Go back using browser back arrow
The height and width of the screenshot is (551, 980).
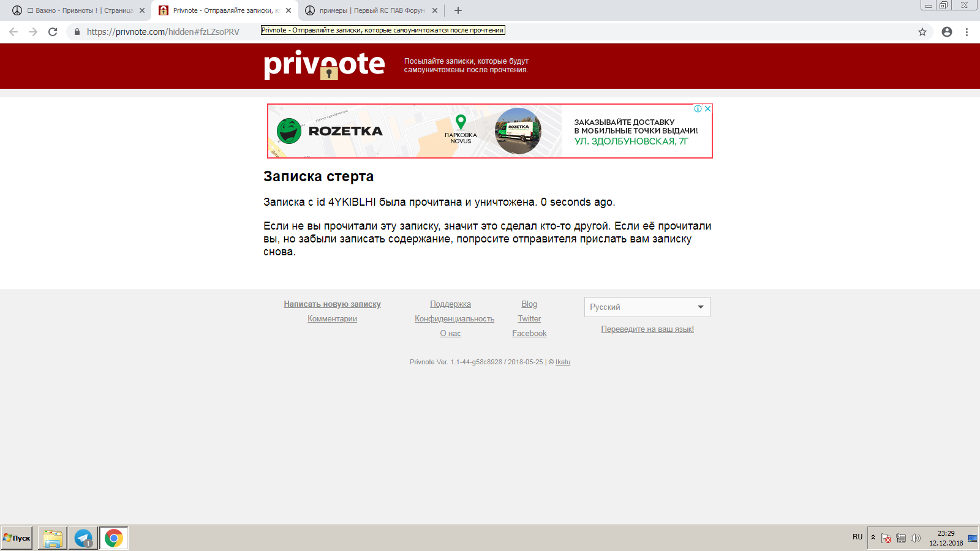(x=13, y=32)
